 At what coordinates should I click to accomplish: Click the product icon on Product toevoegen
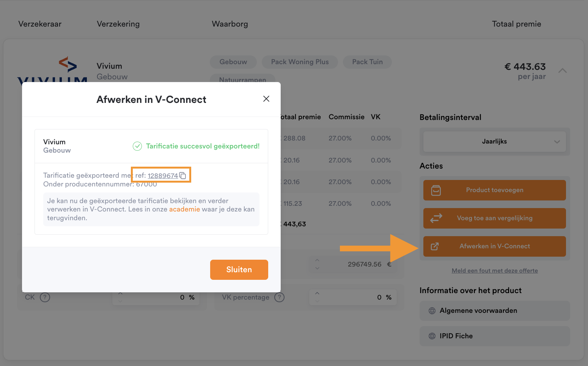tap(435, 190)
